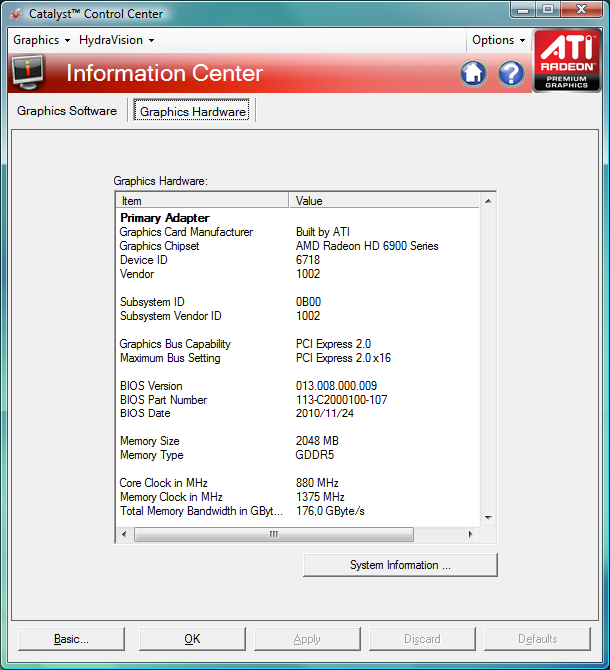Click the value 0B00

[308, 302]
